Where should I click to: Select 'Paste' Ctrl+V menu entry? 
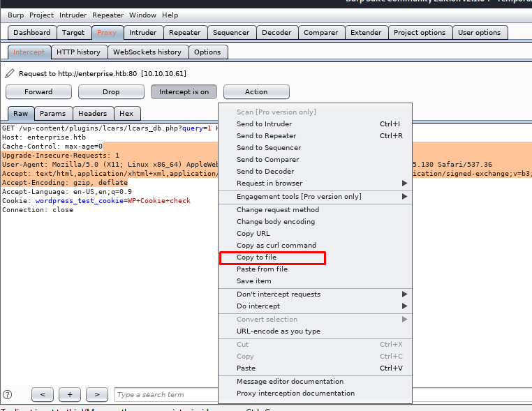pyautogui.click(x=315, y=368)
